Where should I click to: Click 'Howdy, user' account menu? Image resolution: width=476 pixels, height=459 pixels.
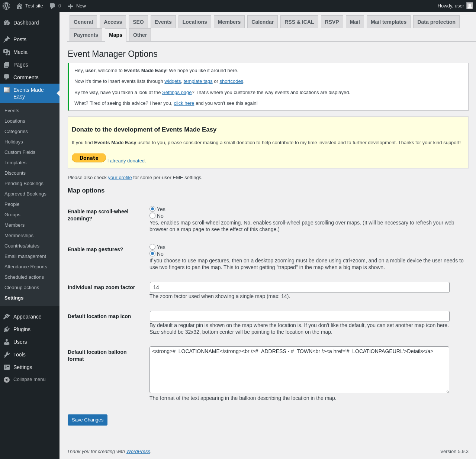(455, 6)
